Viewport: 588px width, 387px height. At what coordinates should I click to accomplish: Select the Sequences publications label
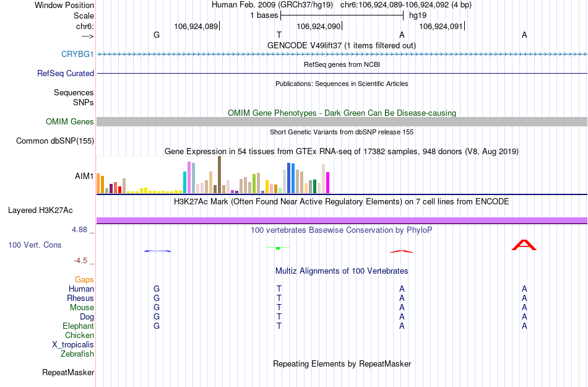(74, 93)
